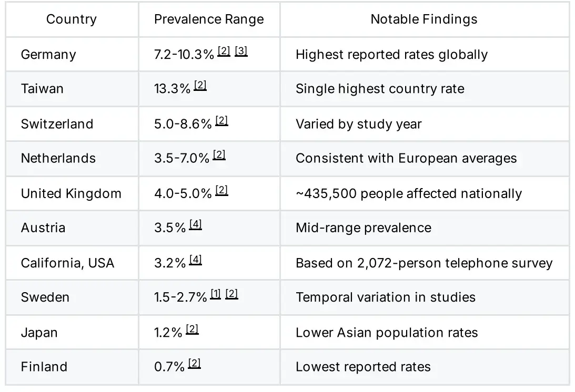Select the "United Kingdom" country cell
The image size is (575, 392).
tap(71, 193)
